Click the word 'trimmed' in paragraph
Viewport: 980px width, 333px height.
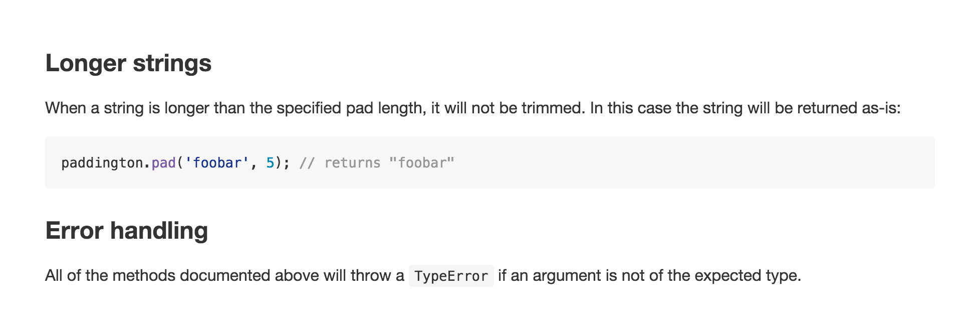pos(551,108)
